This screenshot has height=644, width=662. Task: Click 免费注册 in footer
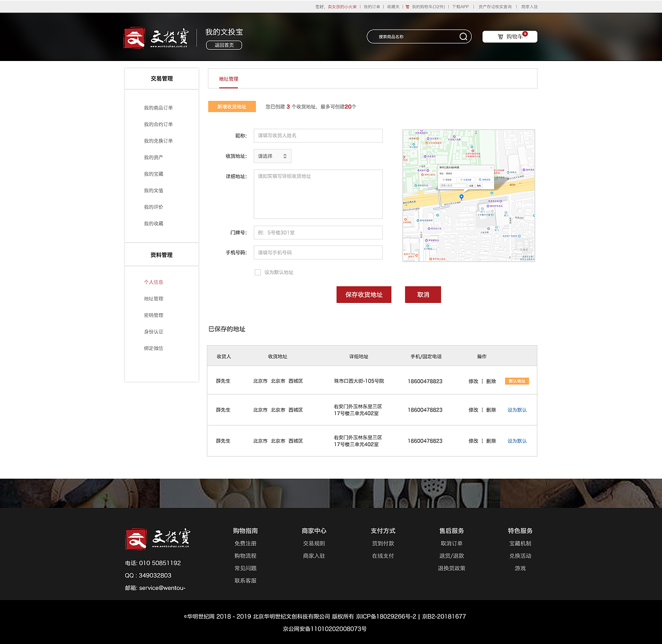pos(245,544)
